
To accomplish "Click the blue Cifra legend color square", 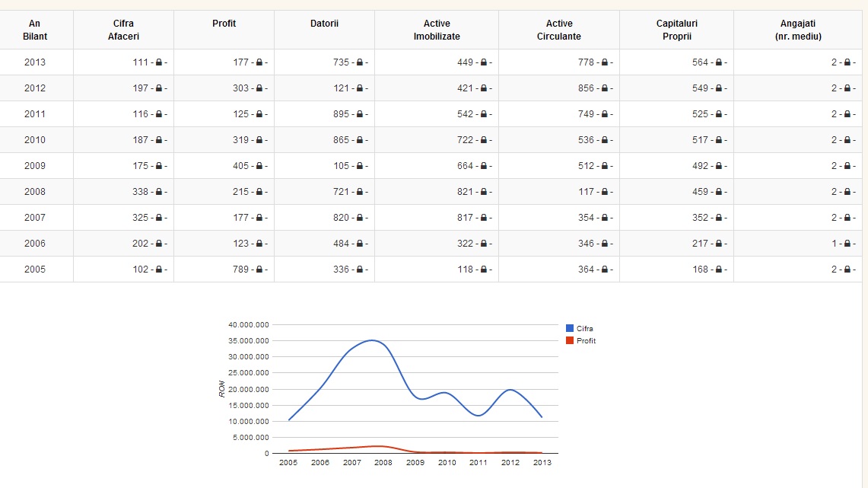I will (x=570, y=328).
